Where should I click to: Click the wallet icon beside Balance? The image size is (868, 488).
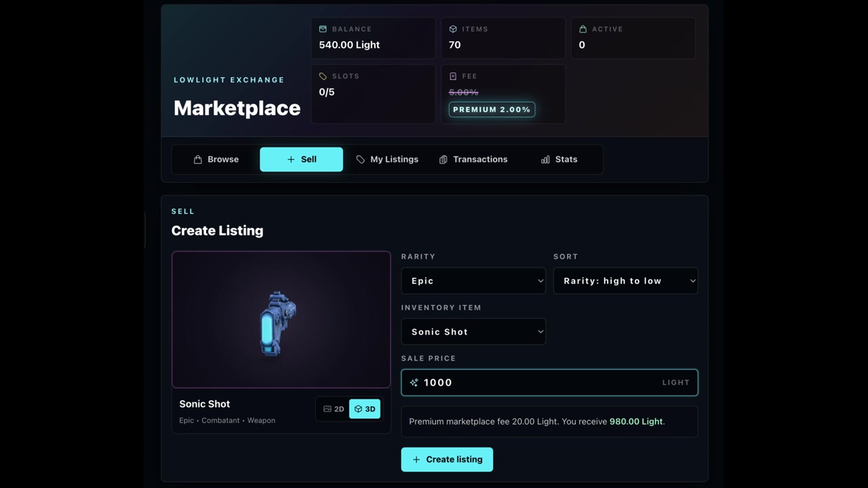click(x=323, y=29)
